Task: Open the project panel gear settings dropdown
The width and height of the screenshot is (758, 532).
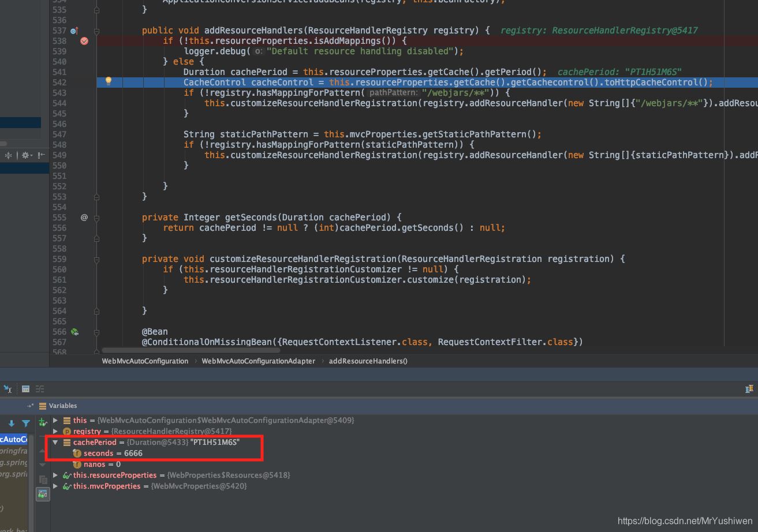Action: (26, 155)
